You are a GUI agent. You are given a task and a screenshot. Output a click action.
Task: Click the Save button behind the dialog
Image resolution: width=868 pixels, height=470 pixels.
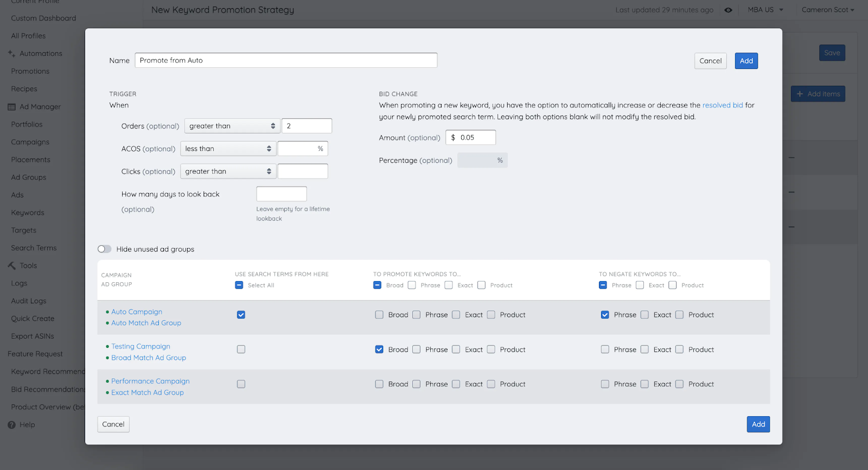(832, 53)
